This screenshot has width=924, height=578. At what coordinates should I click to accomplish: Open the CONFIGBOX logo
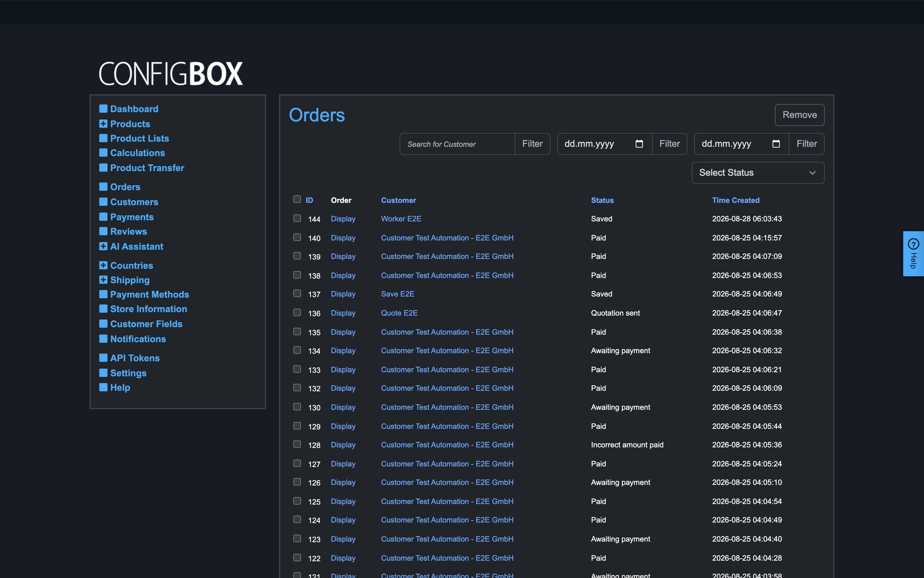coord(171,73)
